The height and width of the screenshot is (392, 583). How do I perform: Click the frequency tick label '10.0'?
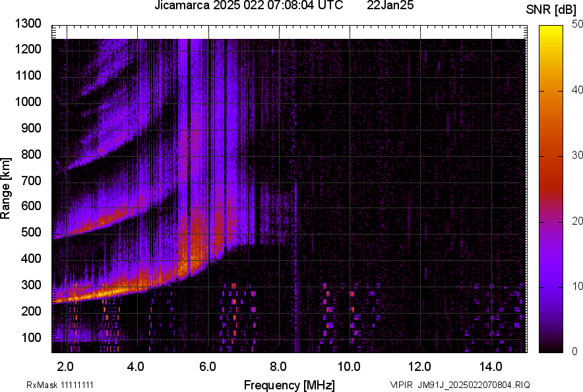(349, 367)
